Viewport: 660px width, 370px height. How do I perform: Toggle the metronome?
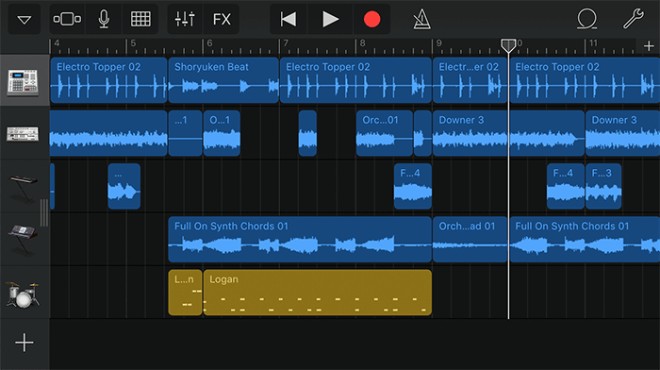pyautogui.click(x=422, y=19)
